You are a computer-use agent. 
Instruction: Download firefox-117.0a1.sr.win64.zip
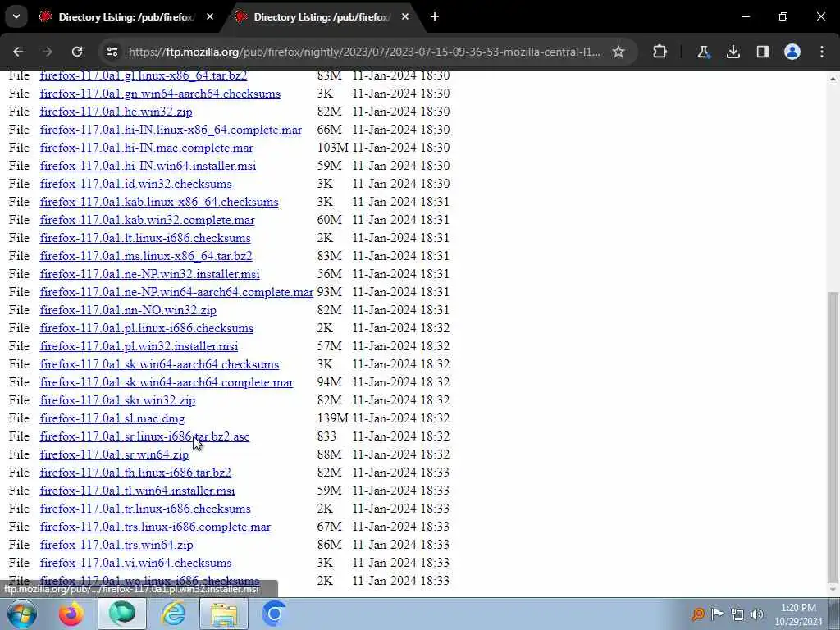tap(114, 454)
